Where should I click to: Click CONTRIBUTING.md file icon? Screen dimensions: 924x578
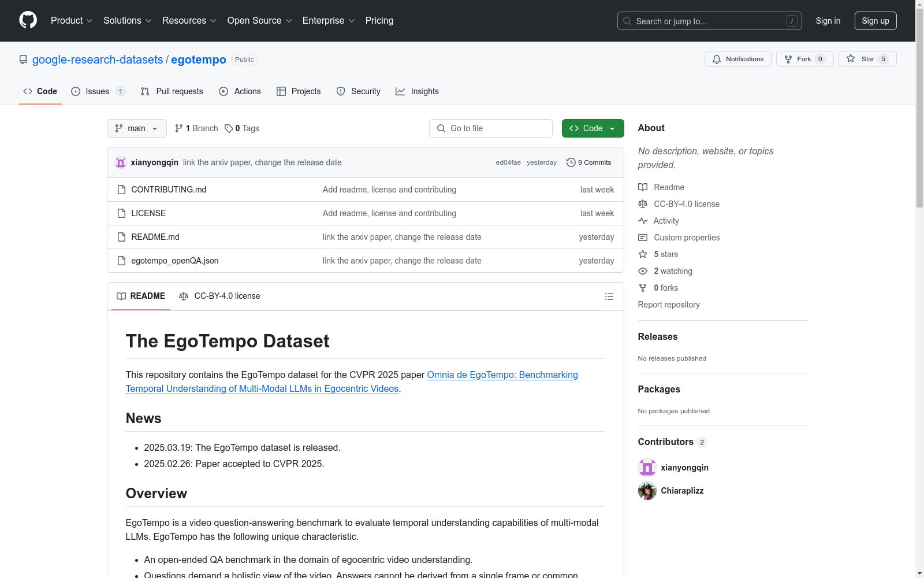pos(121,190)
